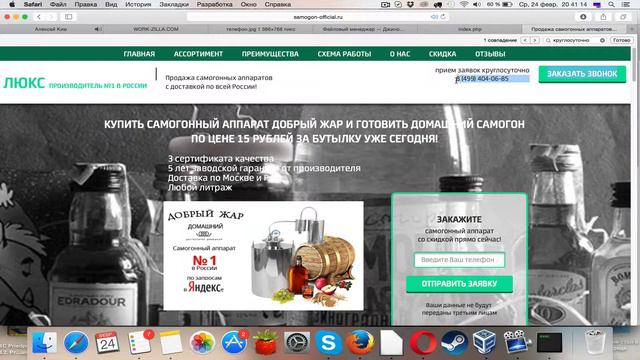
Task: Open the Разработка menu
Action: [x=214, y=4]
